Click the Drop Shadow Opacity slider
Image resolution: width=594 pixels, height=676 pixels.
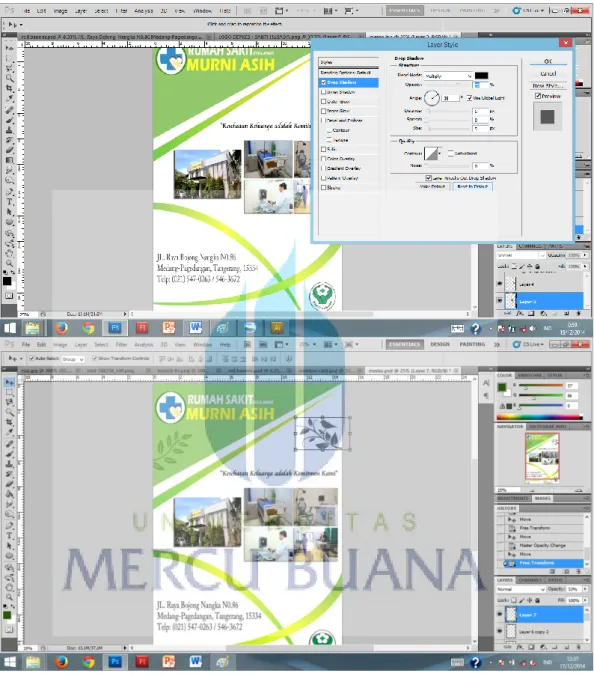click(448, 84)
